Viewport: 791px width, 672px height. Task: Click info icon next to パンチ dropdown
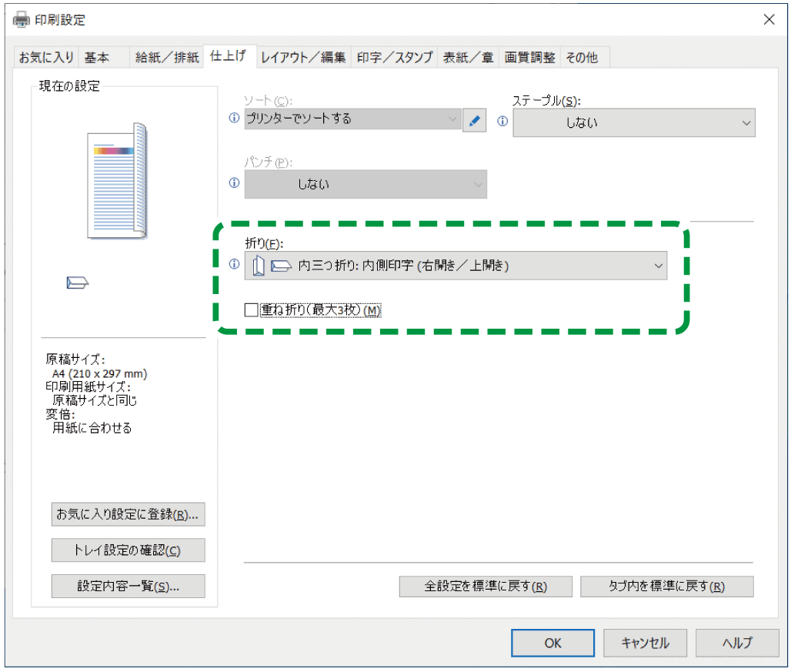click(x=235, y=183)
